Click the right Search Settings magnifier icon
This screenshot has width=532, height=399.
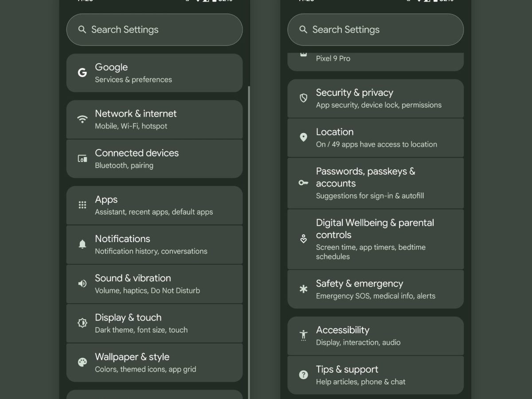click(x=303, y=30)
